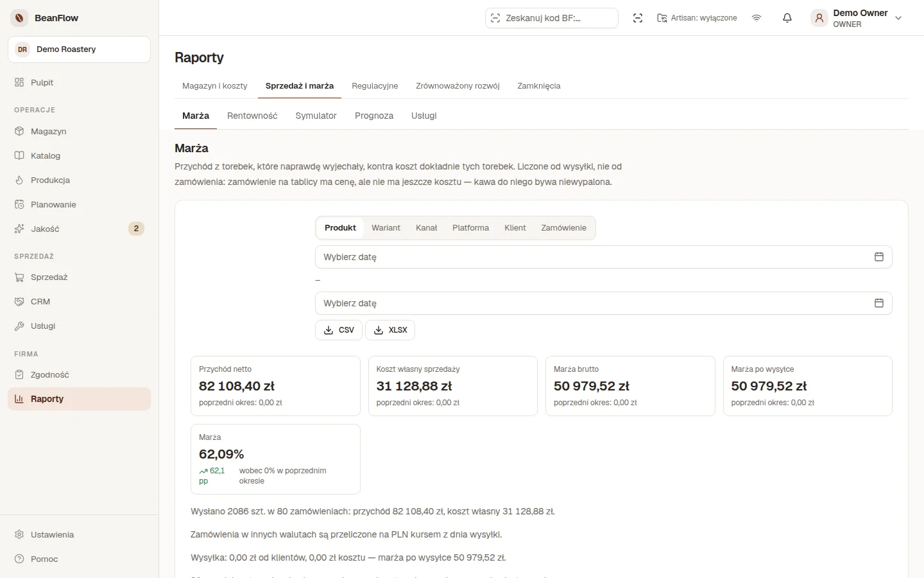This screenshot has width=924, height=578.
Task: Open CRM handshake icon in sidebar
Action: (19, 302)
